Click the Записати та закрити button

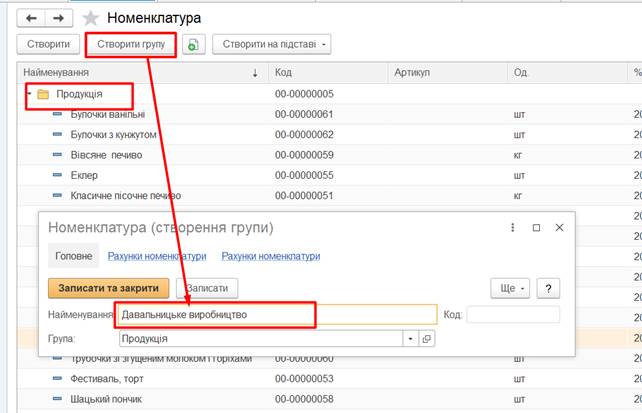click(x=108, y=288)
